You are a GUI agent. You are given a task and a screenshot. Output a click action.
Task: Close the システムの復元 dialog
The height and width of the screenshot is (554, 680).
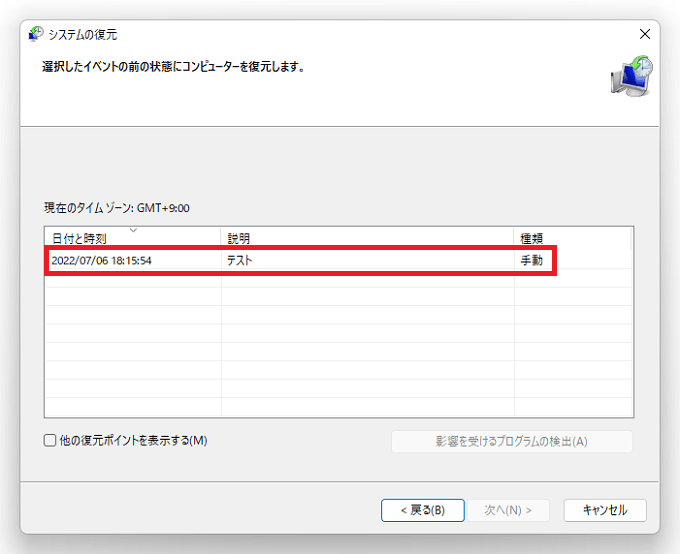(x=645, y=34)
